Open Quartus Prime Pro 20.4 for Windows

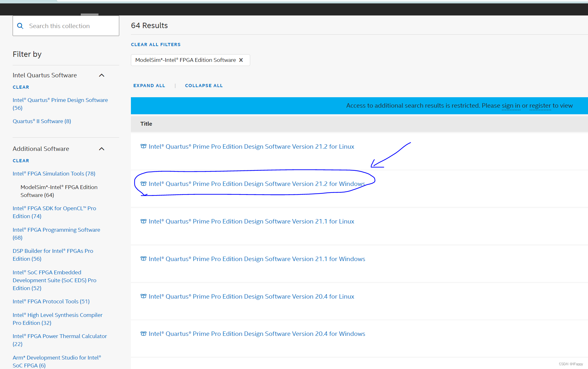[257, 334]
